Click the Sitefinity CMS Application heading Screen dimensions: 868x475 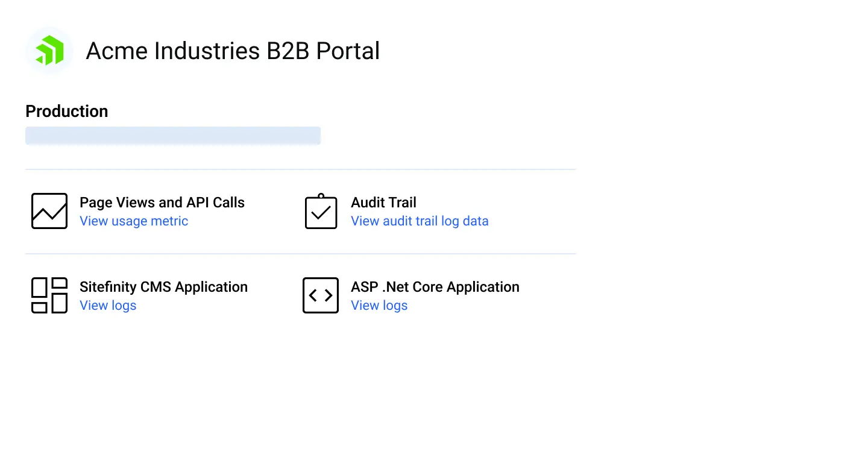pos(163,287)
